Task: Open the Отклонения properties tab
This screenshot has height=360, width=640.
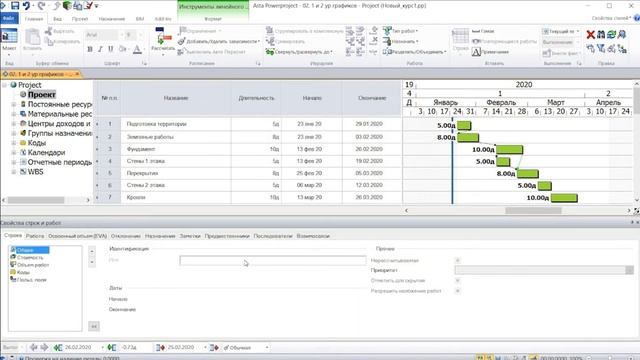Action: (126, 236)
